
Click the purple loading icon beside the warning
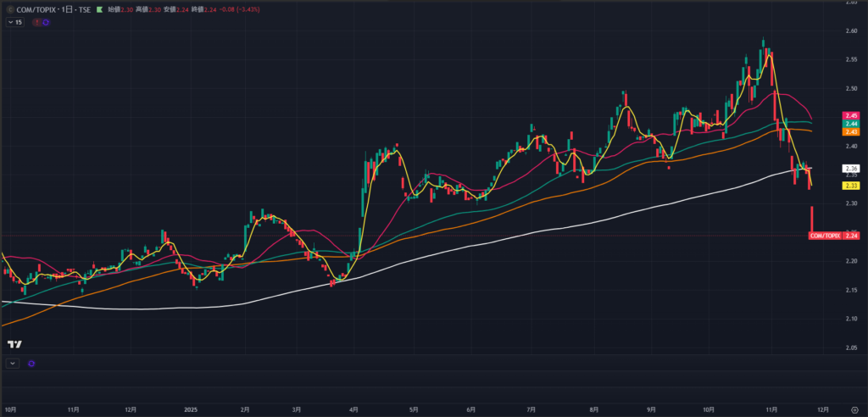click(45, 22)
